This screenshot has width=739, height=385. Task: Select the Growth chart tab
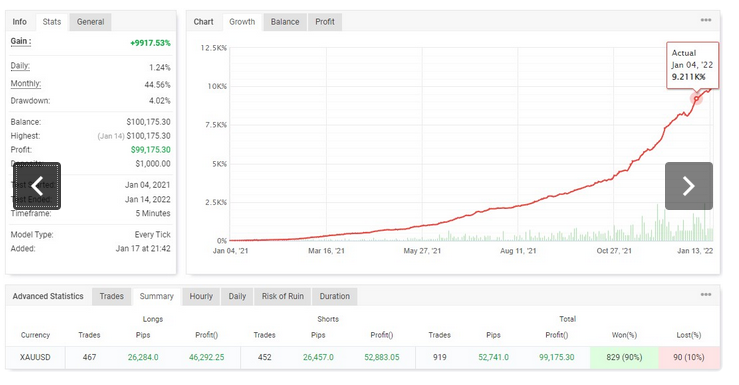[242, 22]
